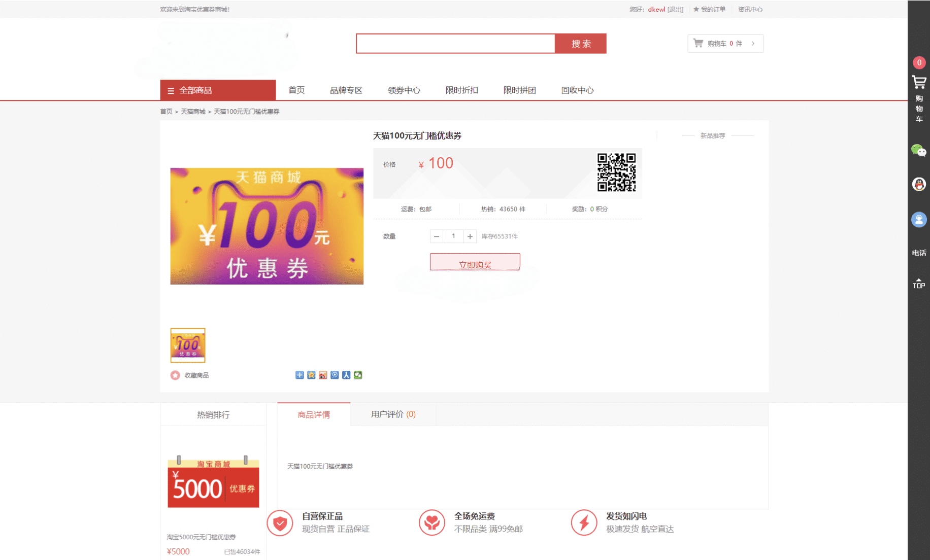The image size is (930, 560).
Task: Open 限时拼团 navigation item
Action: coord(520,90)
